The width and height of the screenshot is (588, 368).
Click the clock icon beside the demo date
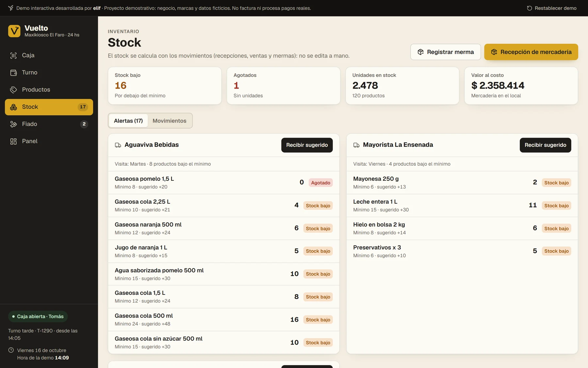point(11,350)
